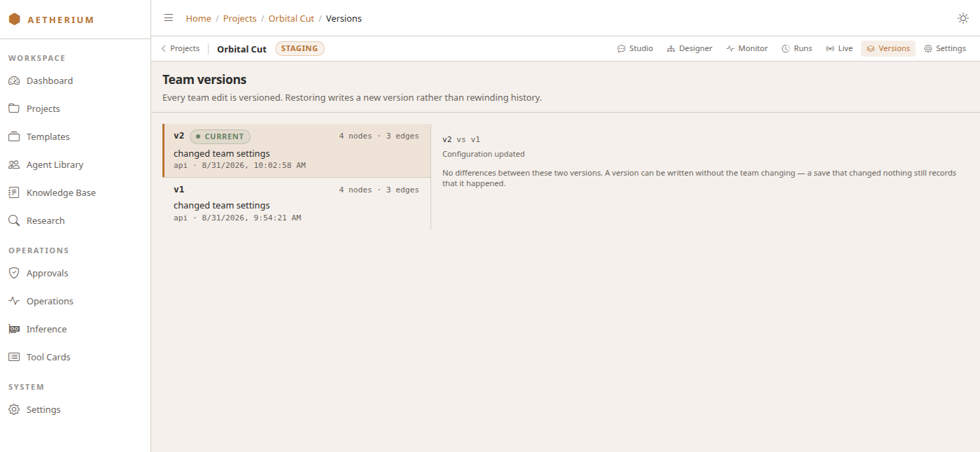Click the Inference GPU icon

14,329
